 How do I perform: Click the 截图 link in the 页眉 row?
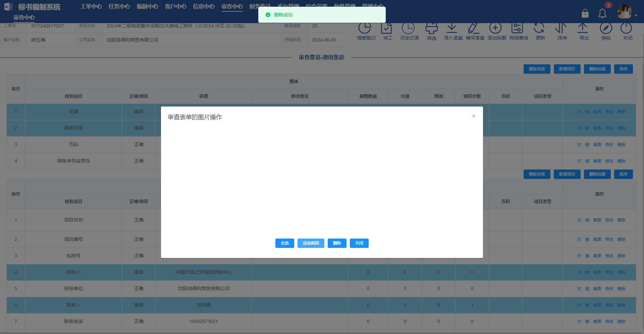click(597, 112)
